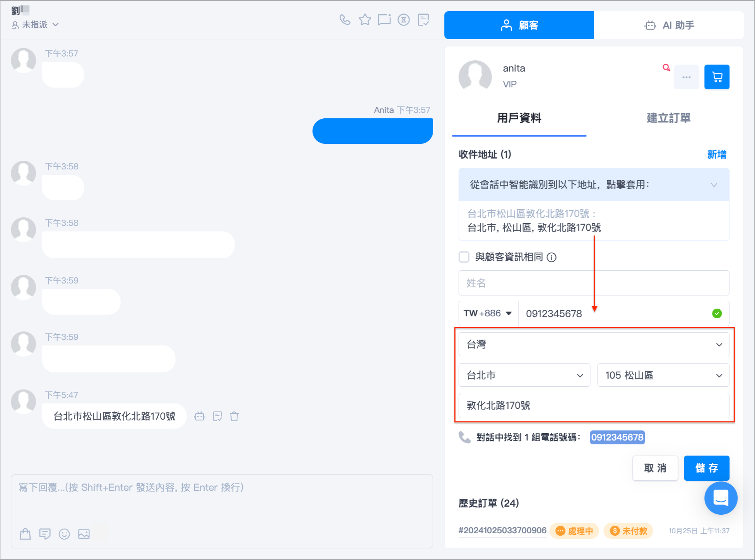Open the 台灣 country dropdown

click(x=594, y=344)
